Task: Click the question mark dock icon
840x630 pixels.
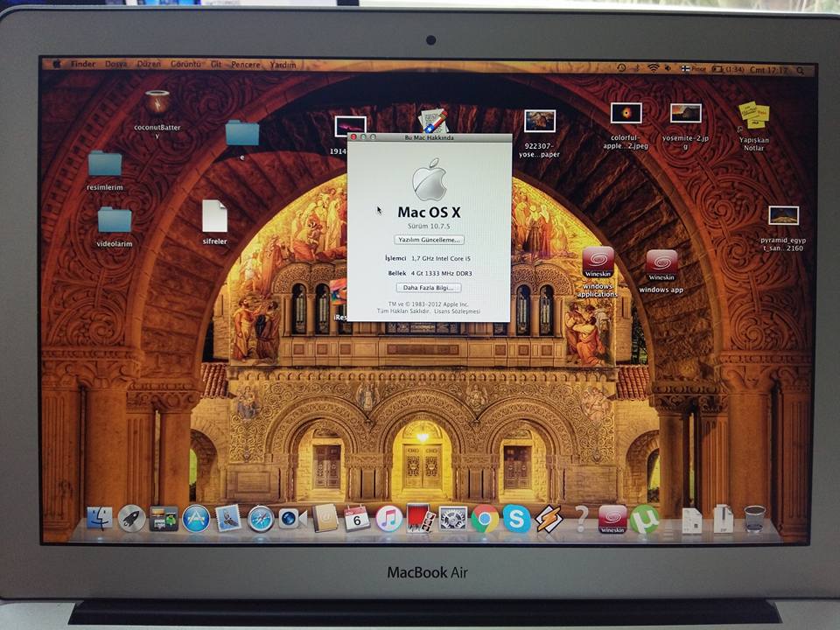Action: (581, 519)
